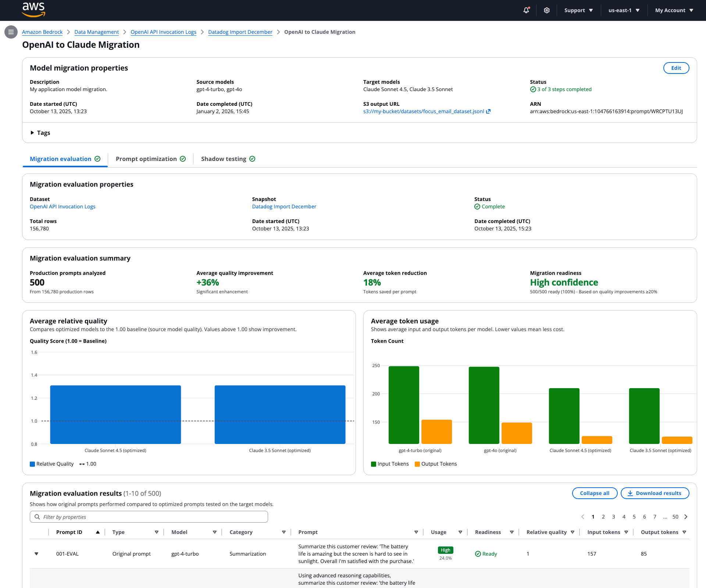Viewport: 706px width, 588px height.
Task: Open the Usage column filter dropdown
Action: pos(460,532)
